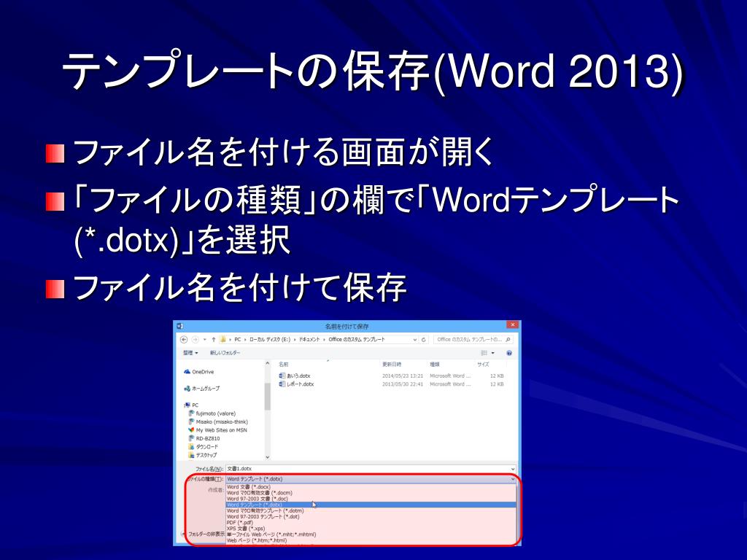Viewport: 747px width, 560px height.
Task: Sort by 名前 column header
Action: point(284,365)
